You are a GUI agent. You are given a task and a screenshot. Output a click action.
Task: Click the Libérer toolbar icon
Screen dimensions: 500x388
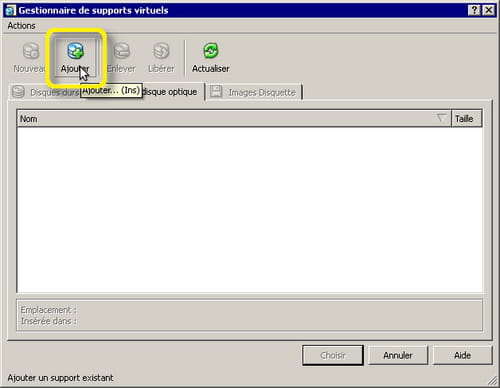(x=161, y=51)
